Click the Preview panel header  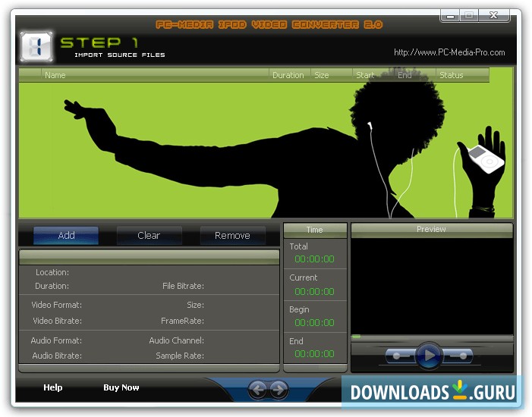click(x=432, y=230)
